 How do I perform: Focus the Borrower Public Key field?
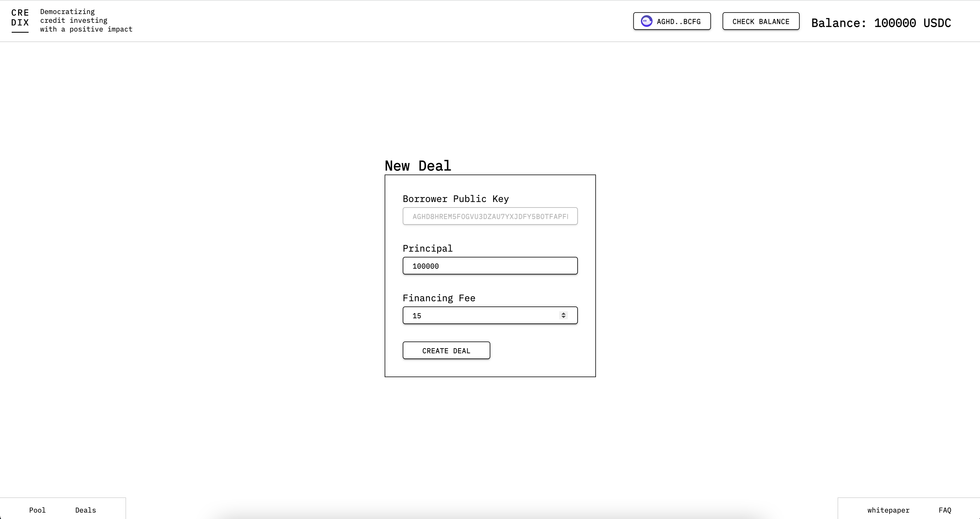490,217
